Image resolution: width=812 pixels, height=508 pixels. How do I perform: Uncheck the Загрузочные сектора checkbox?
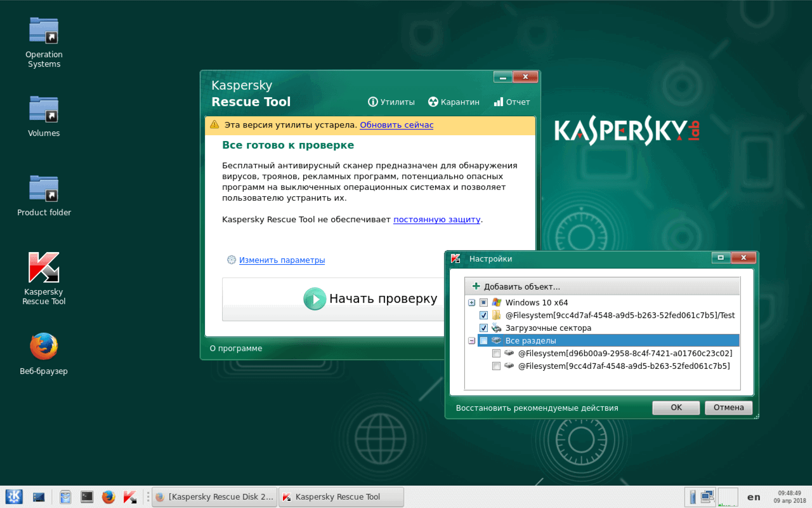tap(483, 328)
